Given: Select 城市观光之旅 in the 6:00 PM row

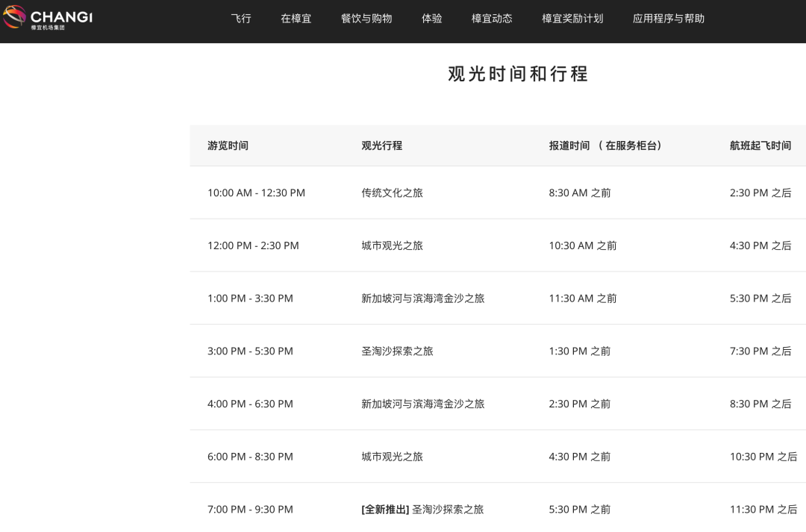Looking at the screenshot, I should (393, 457).
